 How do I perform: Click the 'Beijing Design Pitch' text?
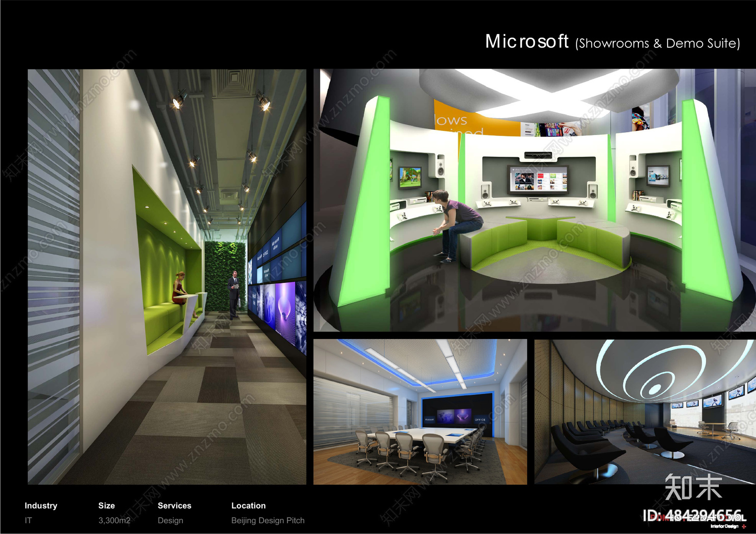point(268,520)
